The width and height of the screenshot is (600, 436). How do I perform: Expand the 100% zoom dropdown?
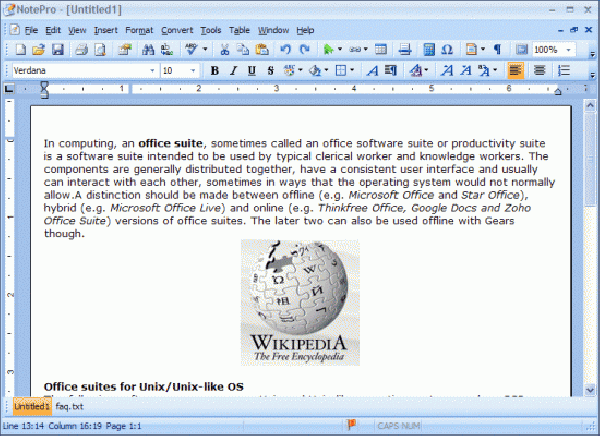[569, 50]
